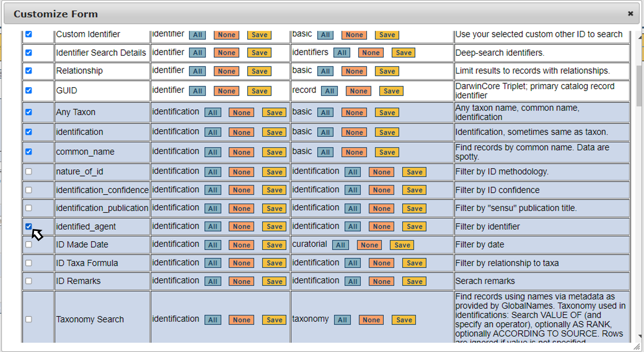
Task: Click record Save button in GUID row
Action: click(x=391, y=91)
